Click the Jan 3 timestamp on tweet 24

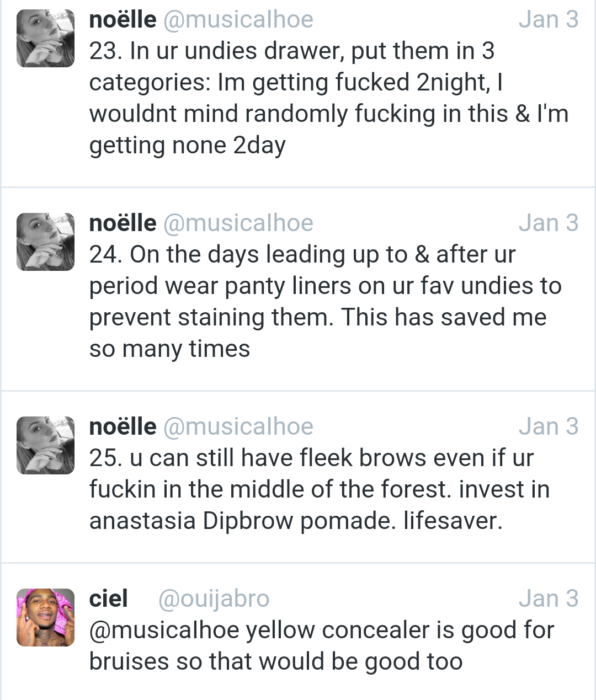[548, 223]
